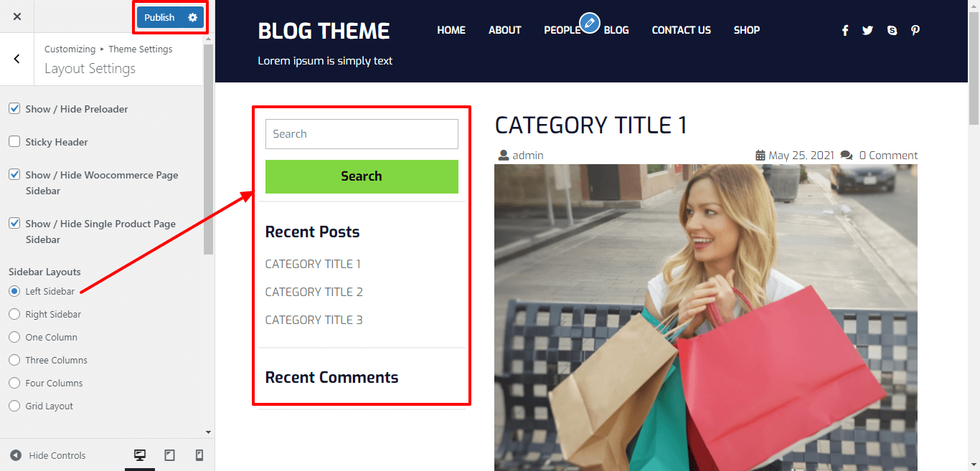Click the blue Publish button
The height and width of the screenshot is (471, 980).
159,17
